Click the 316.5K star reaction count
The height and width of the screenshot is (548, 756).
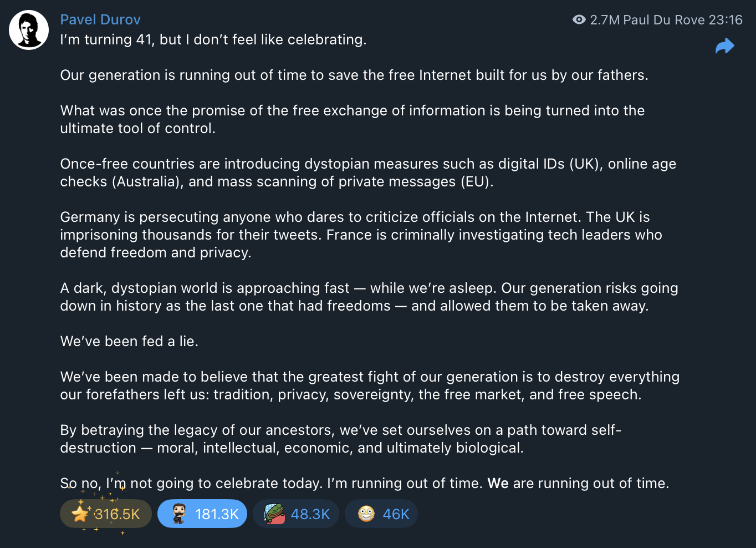117,514
